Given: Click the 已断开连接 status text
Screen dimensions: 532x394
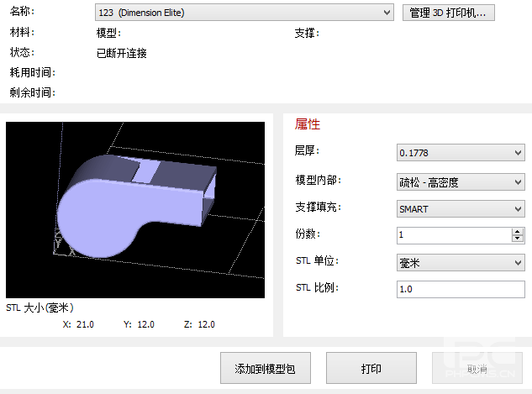Looking at the screenshot, I should (122, 54).
